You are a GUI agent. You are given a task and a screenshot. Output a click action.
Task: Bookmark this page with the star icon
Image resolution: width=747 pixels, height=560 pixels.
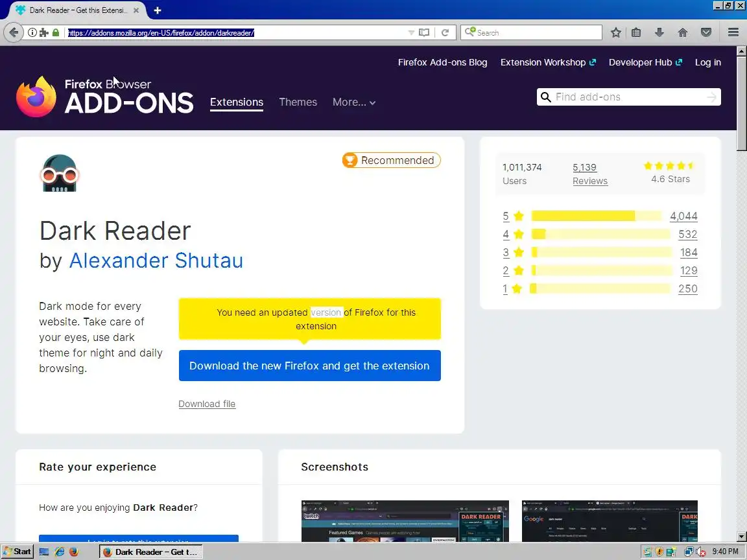[x=616, y=32]
